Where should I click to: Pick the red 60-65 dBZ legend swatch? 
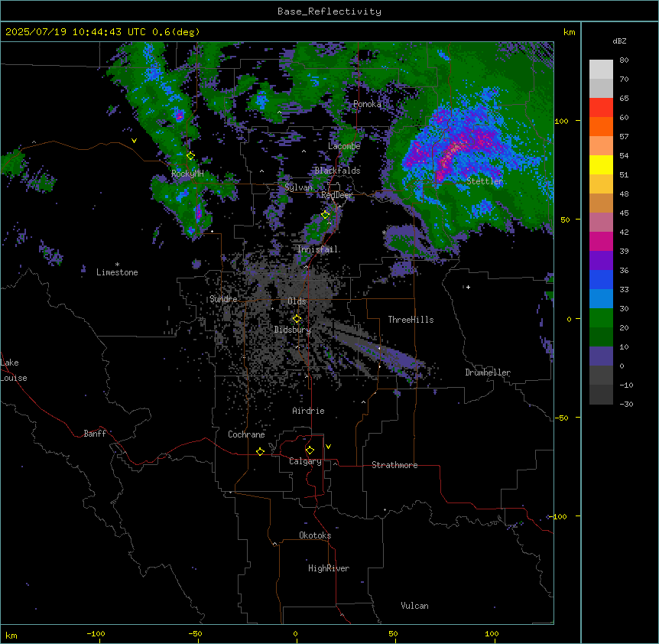tap(601, 108)
